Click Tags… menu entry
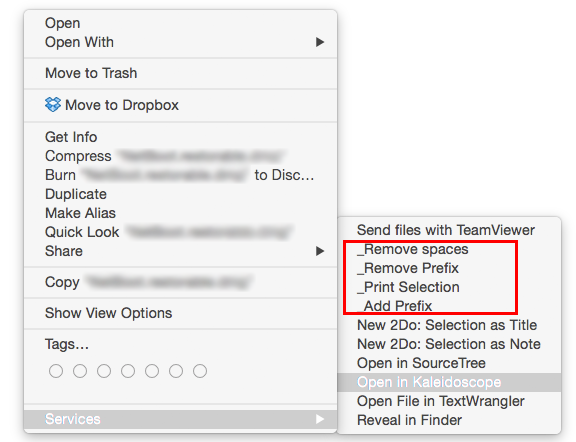This screenshot has height=442, width=576. coord(67,344)
